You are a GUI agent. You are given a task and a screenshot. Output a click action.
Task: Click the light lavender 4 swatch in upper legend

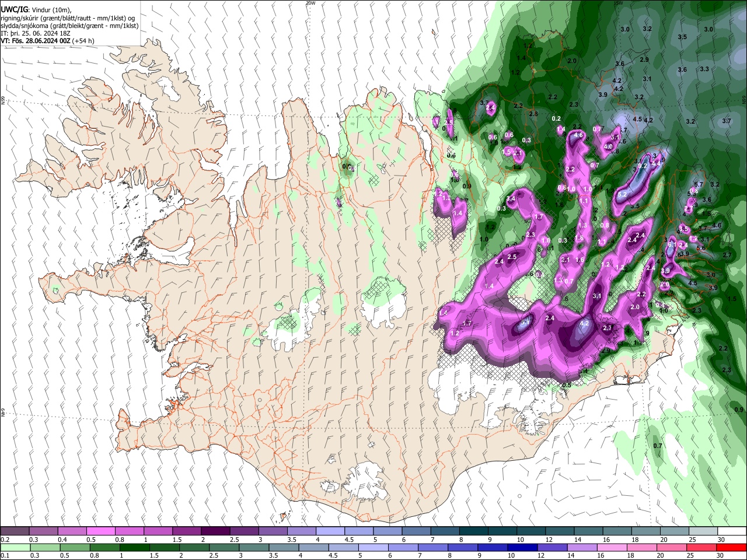pyautogui.click(x=330, y=531)
